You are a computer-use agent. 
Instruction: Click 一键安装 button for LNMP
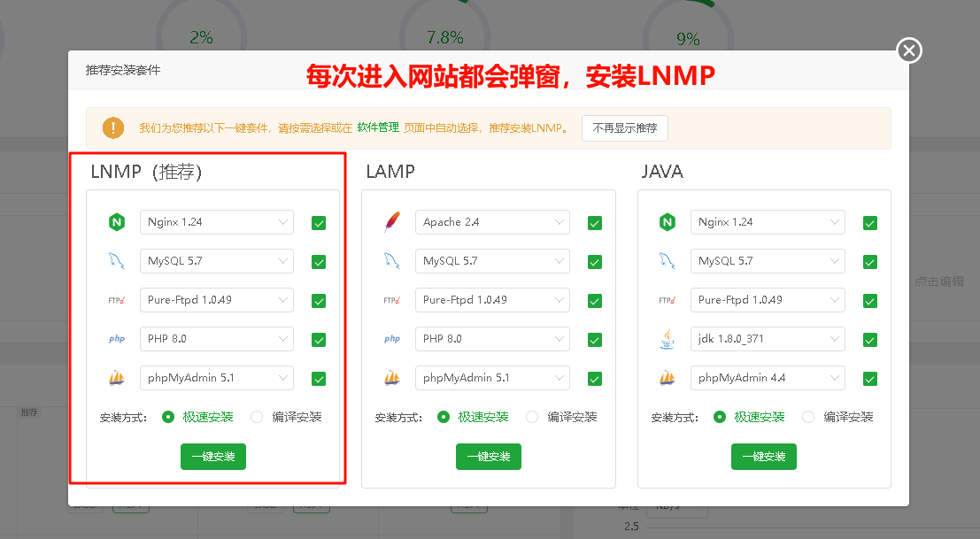tap(213, 457)
